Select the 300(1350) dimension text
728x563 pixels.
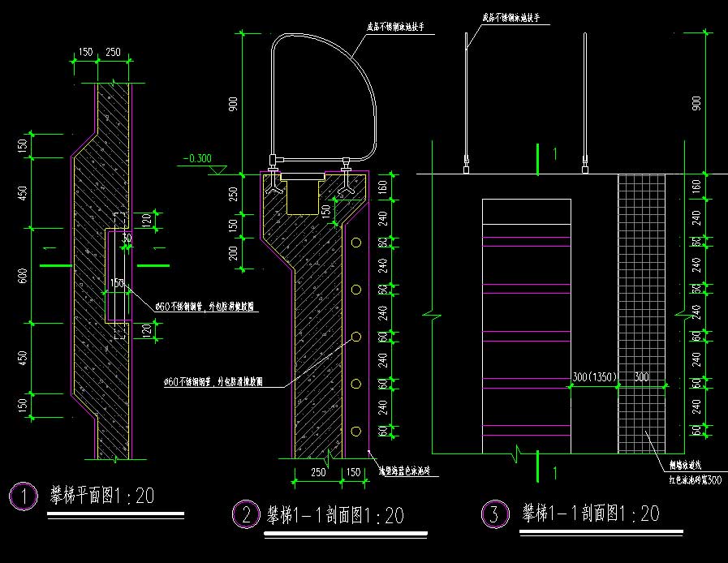pos(596,378)
